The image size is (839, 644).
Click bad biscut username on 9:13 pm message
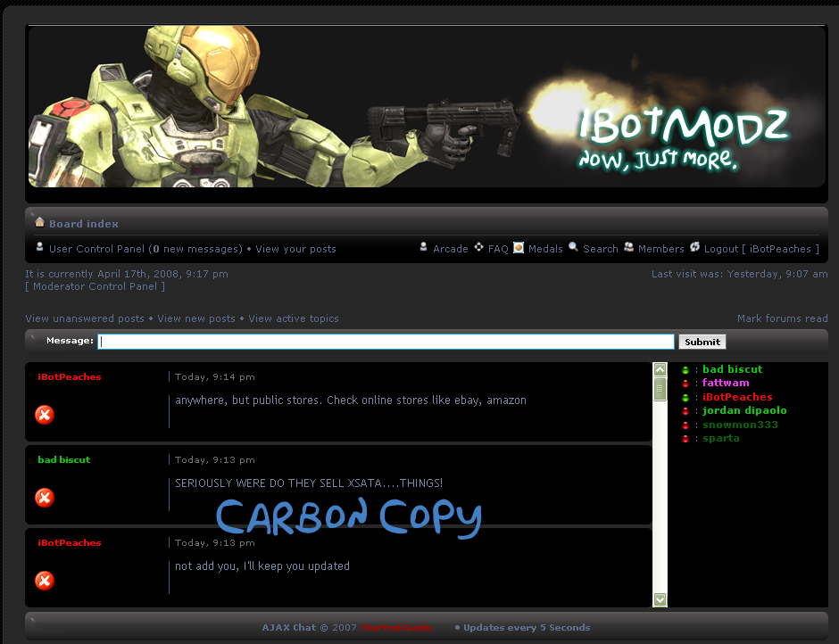click(64, 460)
